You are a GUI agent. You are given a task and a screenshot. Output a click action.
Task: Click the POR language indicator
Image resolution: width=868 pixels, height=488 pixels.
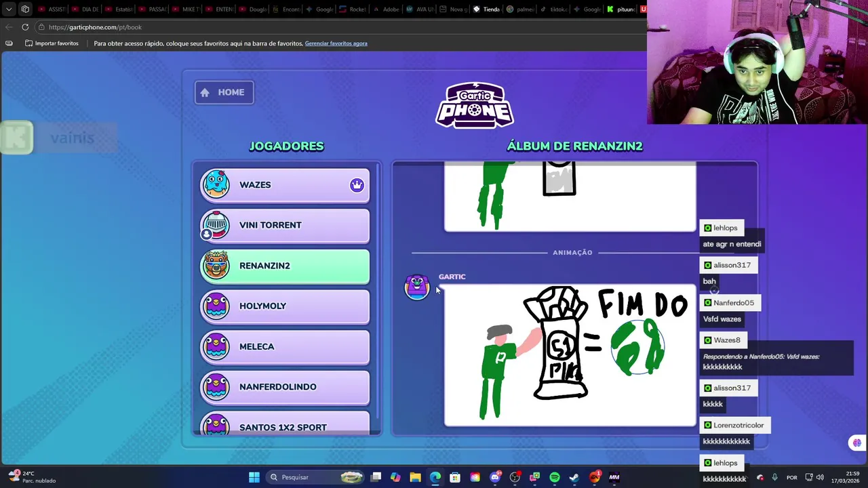(791, 477)
